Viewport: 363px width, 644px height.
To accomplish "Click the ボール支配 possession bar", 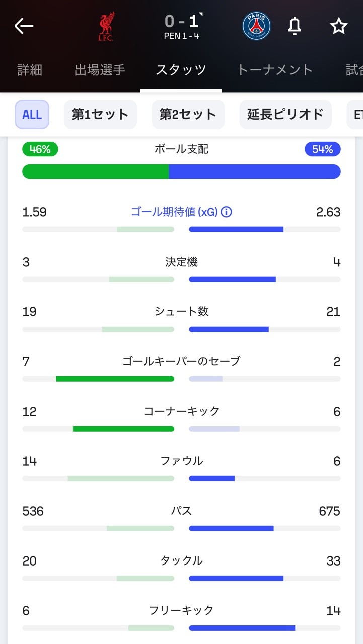I will pos(181,171).
